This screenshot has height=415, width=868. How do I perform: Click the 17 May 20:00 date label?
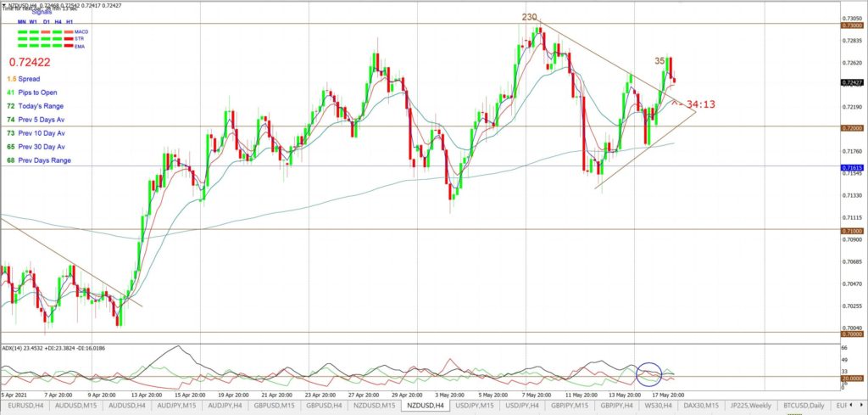click(670, 395)
